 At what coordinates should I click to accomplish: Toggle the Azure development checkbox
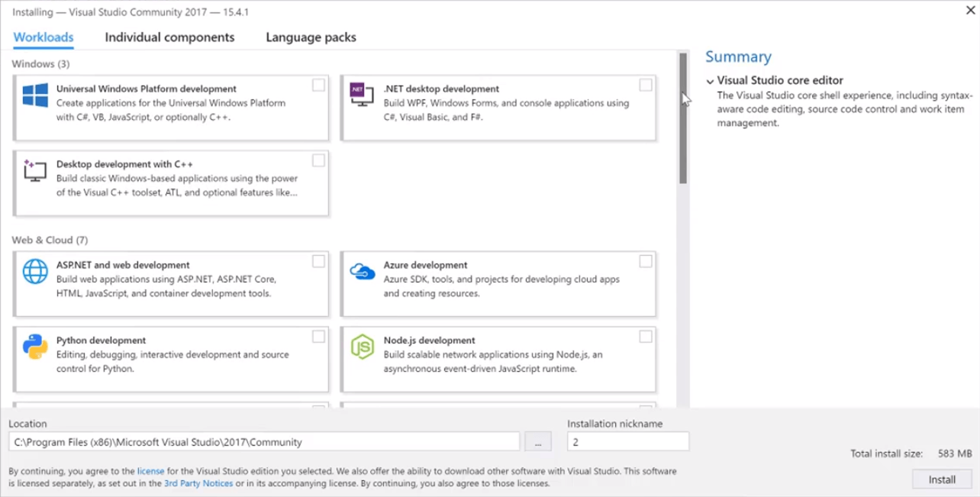pyautogui.click(x=646, y=262)
